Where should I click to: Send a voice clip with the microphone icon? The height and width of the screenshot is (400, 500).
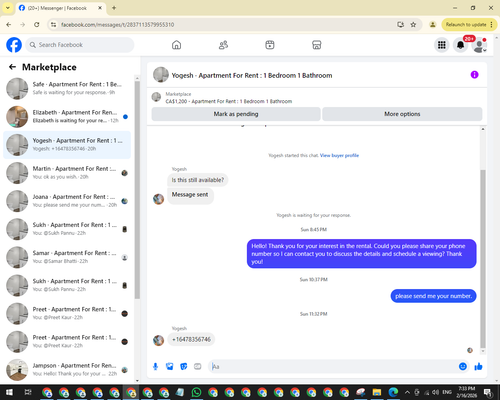[155, 367]
